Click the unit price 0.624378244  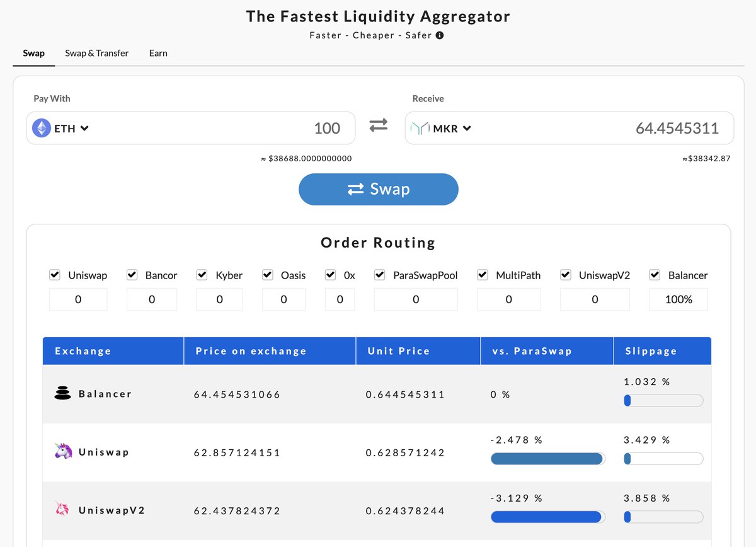point(405,510)
